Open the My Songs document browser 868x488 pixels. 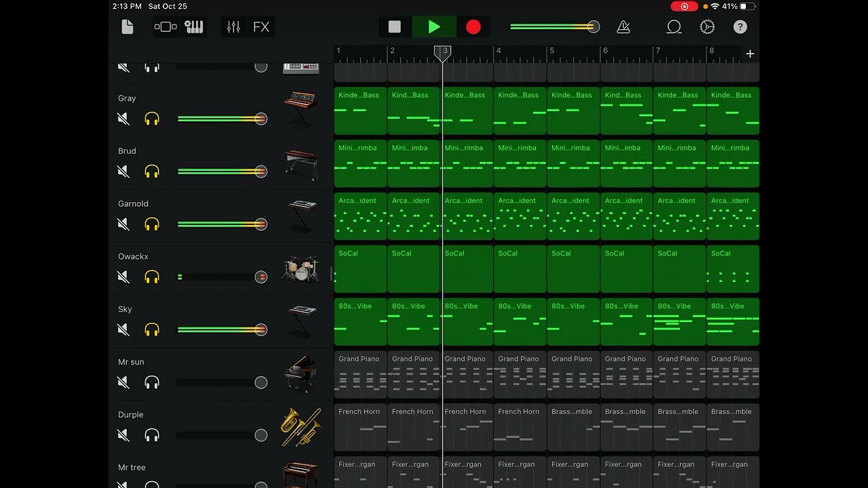point(127,27)
